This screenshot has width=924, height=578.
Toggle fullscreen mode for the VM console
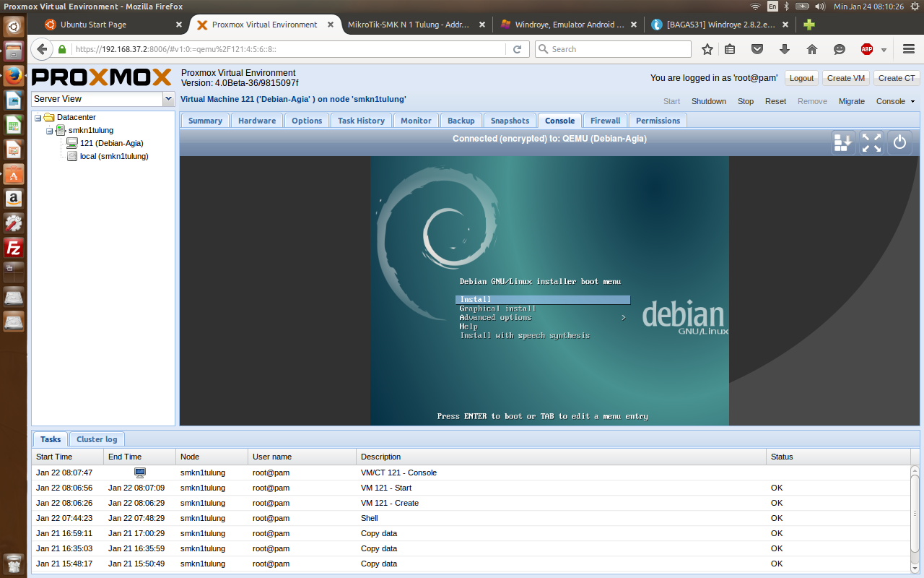(871, 142)
